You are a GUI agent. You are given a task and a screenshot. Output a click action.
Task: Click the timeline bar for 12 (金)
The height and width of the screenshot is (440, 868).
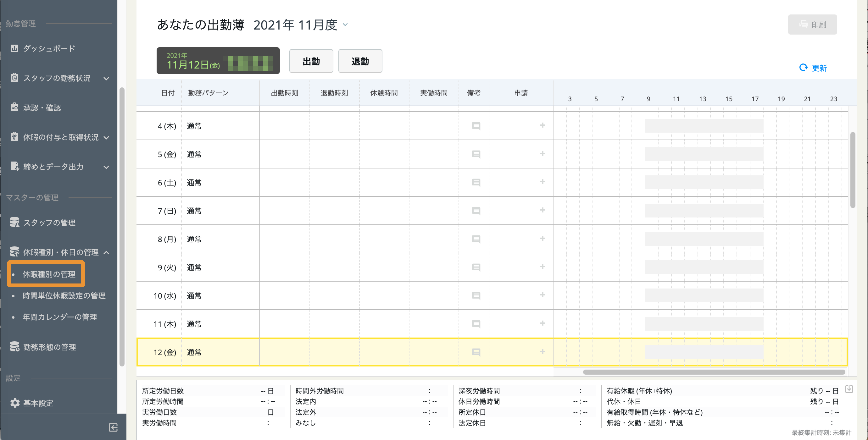(x=704, y=352)
